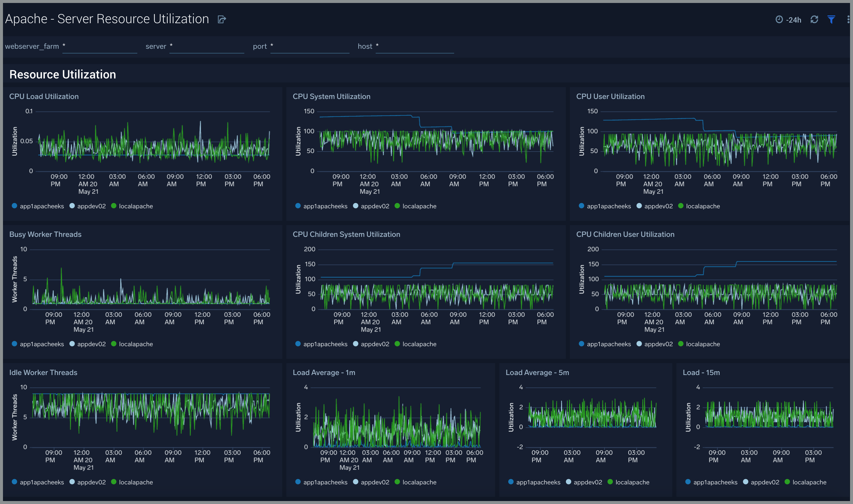Click localapache legend dot in Load Average - 5m
Image resolution: width=853 pixels, height=504 pixels.
[610, 482]
